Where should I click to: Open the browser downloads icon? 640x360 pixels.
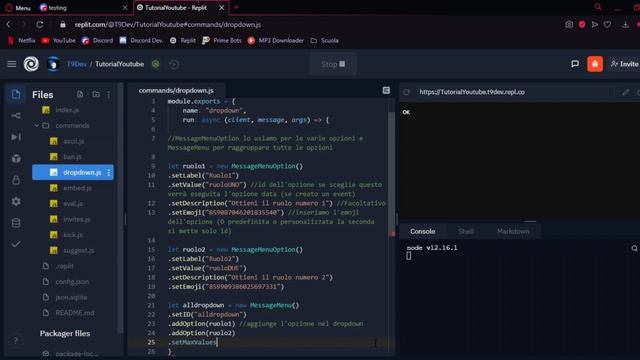[x=625, y=24]
